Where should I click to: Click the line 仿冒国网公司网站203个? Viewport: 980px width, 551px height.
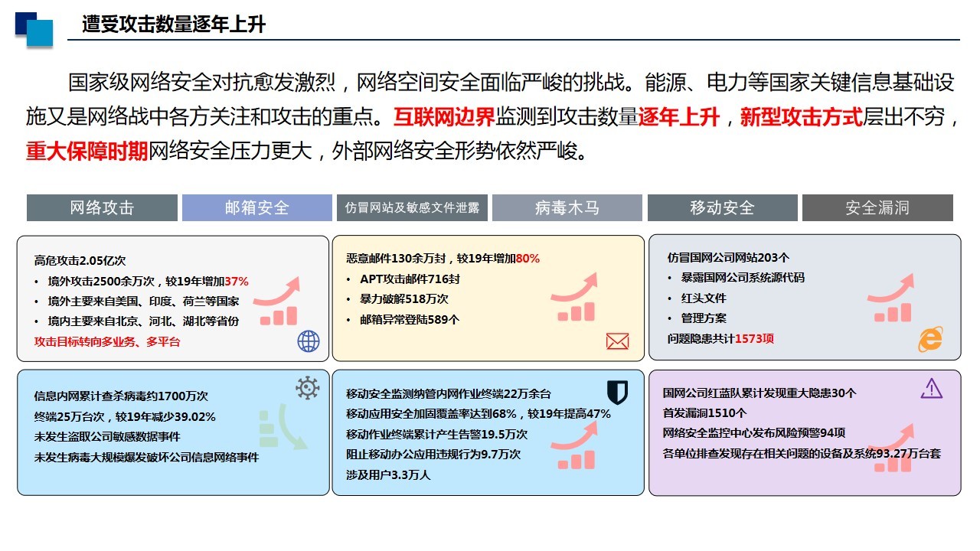(x=728, y=258)
